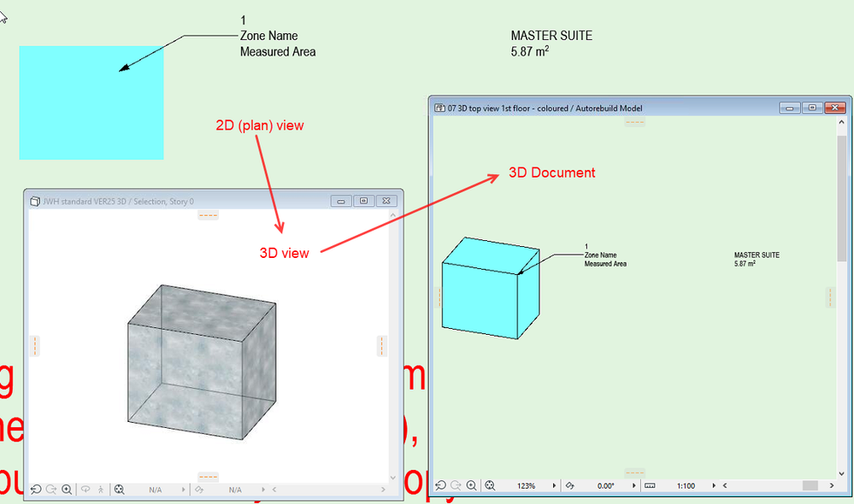Click the right arrow of the 3D view horizontal scrollbar
This screenshot has width=854, height=504.
(x=383, y=489)
